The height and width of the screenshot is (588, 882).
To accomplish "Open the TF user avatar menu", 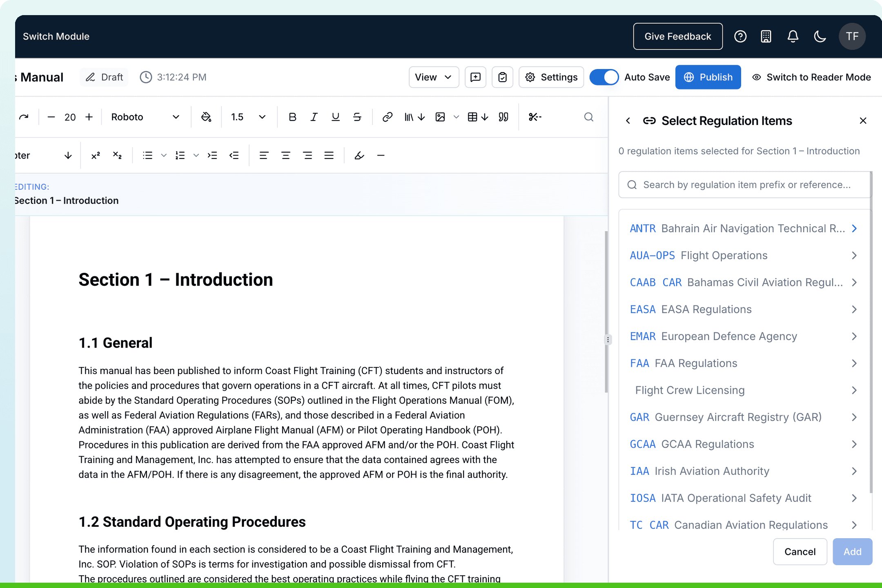I will pyautogui.click(x=852, y=36).
